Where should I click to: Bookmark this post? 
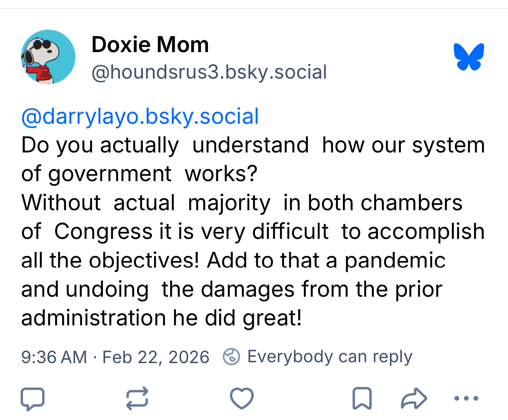point(362,398)
